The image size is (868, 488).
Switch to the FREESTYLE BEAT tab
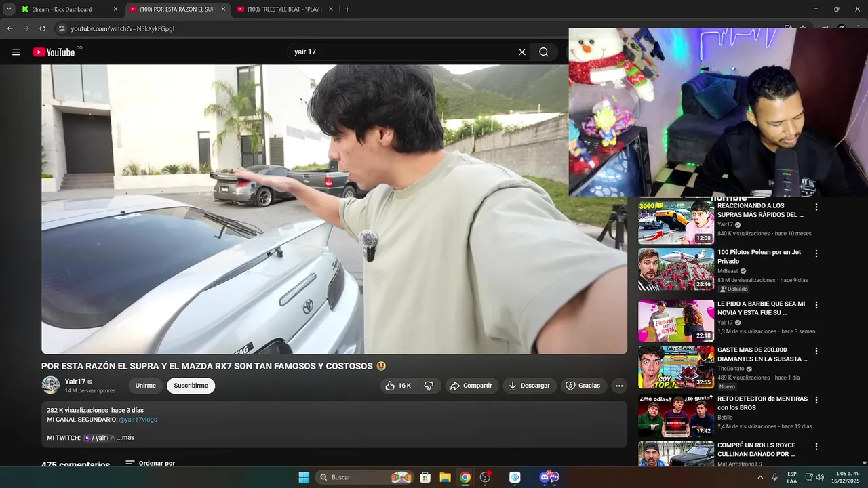285,9
